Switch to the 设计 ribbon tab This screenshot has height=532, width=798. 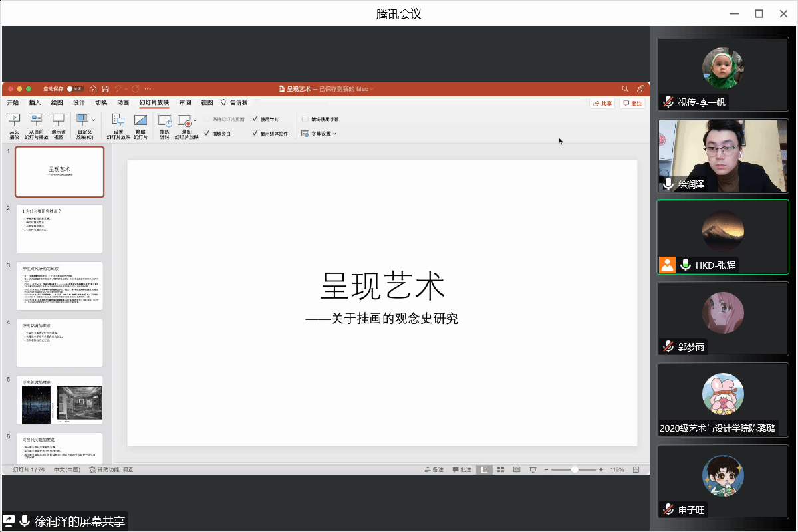click(78, 103)
